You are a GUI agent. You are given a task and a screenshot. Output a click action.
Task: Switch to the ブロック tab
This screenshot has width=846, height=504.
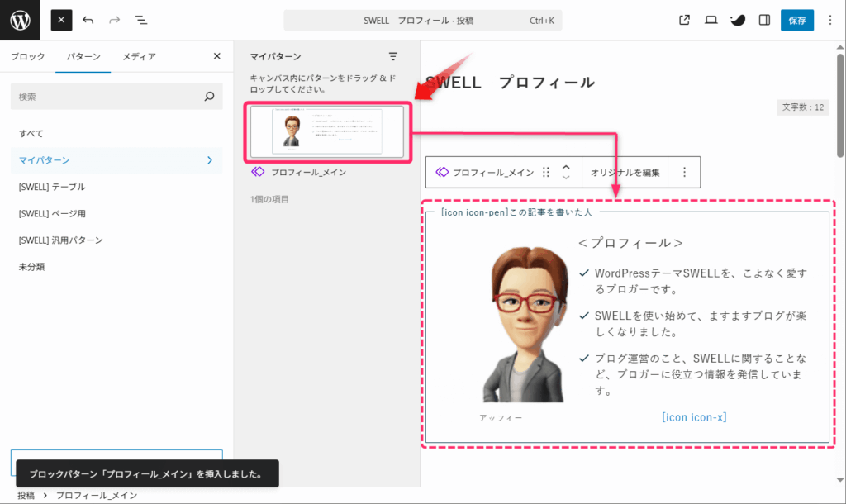click(28, 56)
